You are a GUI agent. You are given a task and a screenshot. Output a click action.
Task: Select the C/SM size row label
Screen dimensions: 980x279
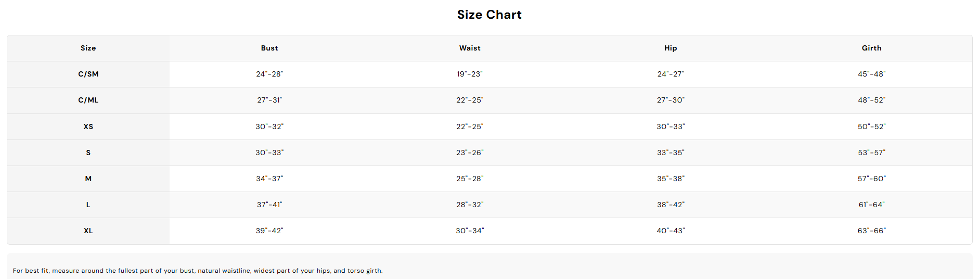(88, 74)
